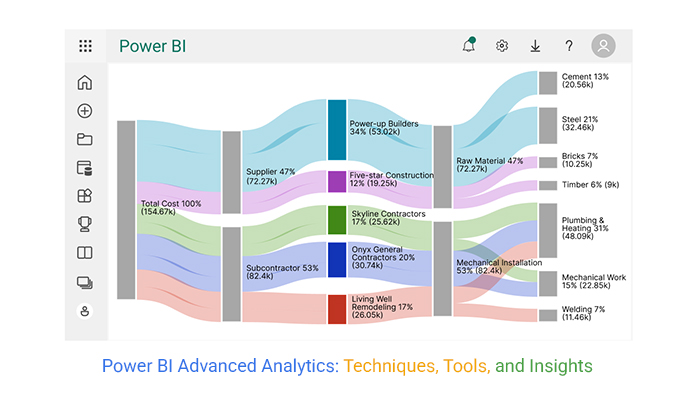This screenshot has height=400, width=698.
Task: Open the user profile avatar
Action: (x=604, y=45)
